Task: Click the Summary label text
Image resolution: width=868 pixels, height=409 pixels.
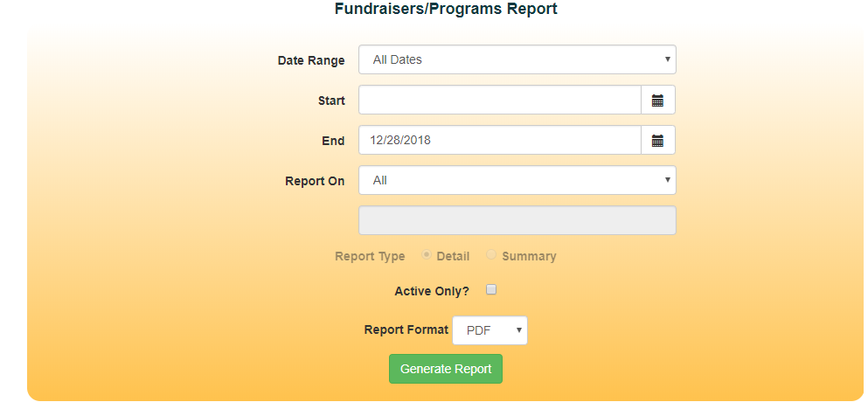Action: pyautogui.click(x=529, y=256)
